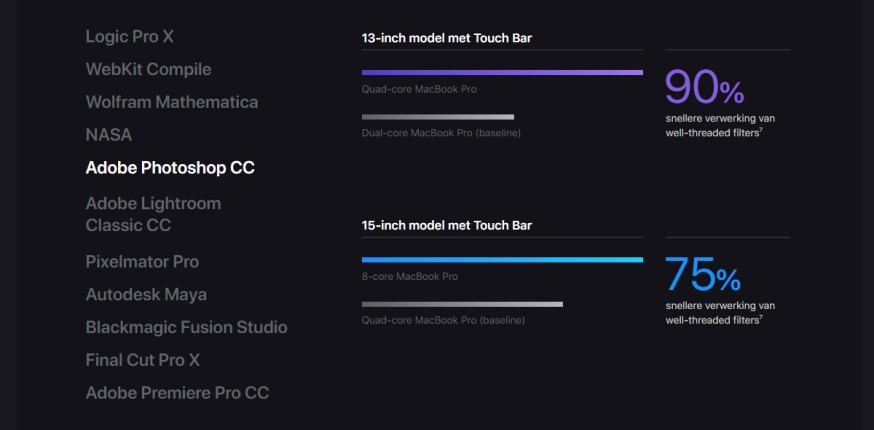
Task: Click the Adobe Photoshop CC item
Action: tap(170, 168)
